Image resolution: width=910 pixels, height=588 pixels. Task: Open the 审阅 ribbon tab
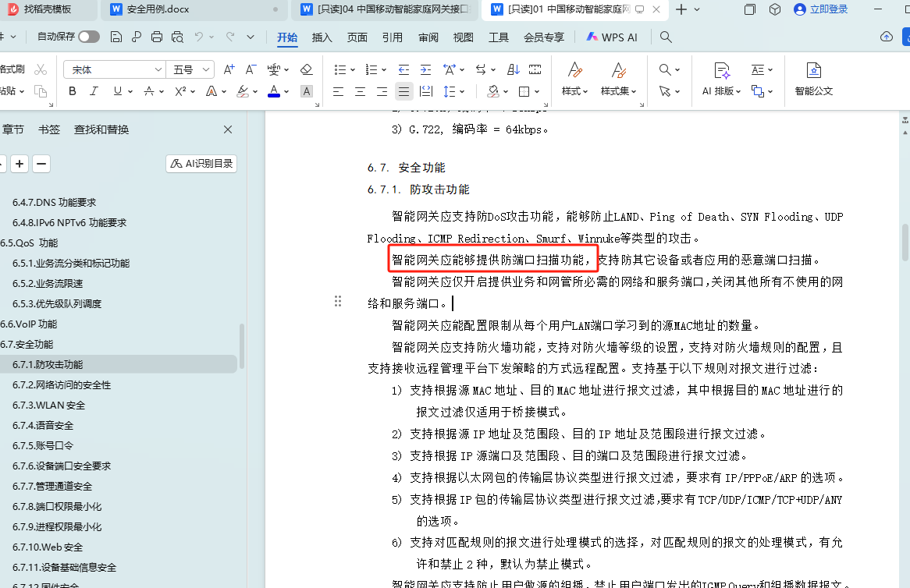coord(428,37)
